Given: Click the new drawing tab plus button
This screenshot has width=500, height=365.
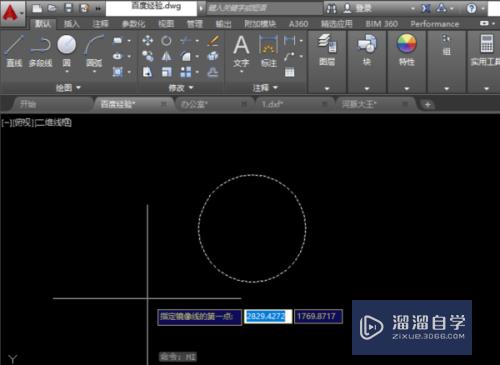Looking at the screenshot, I should click(427, 105).
